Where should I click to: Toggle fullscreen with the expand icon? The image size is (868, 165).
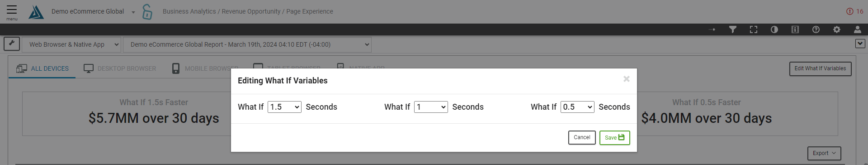pyautogui.click(x=754, y=29)
